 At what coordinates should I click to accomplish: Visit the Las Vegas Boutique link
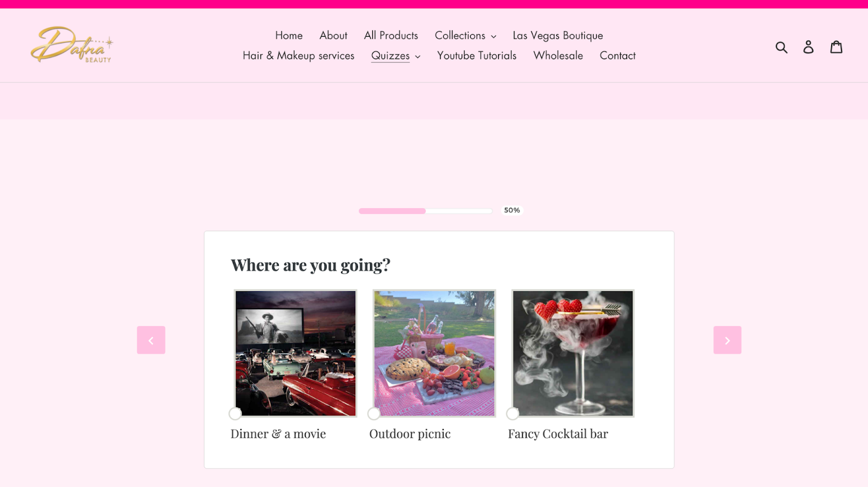pos(558,36)
